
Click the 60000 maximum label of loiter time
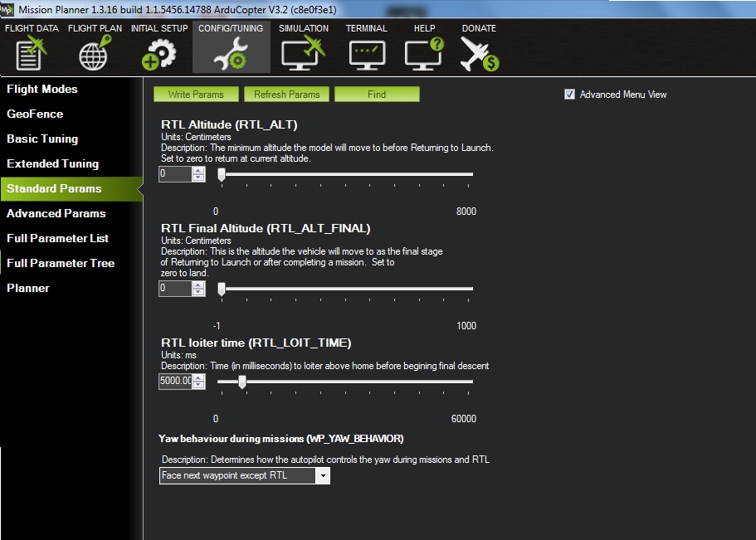tap(464, 419)
